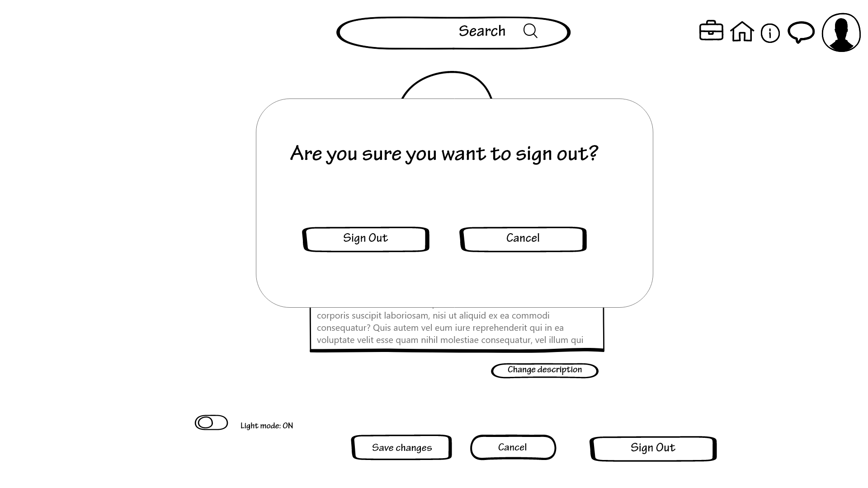Click the Sign Out confirmation button
Screen dimensions: 868x488
click(x=365, y=238)
